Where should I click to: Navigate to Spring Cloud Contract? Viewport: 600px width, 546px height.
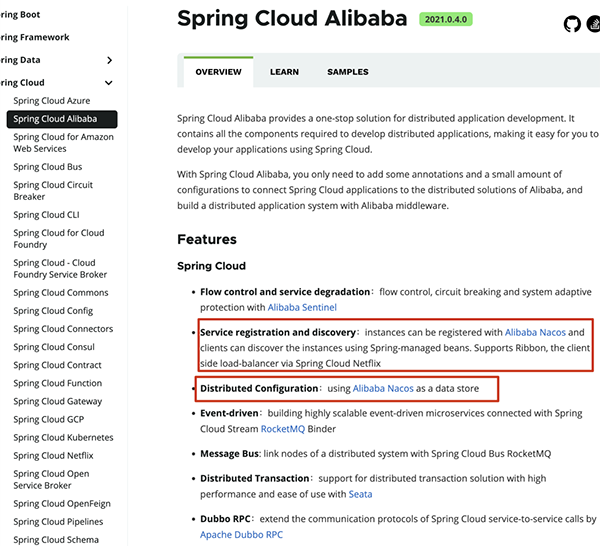tap(57, 365)
